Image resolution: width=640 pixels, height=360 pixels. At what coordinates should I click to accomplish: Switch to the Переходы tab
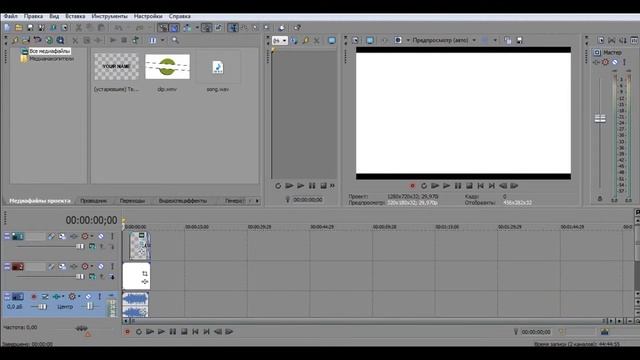tap(132, 201)
